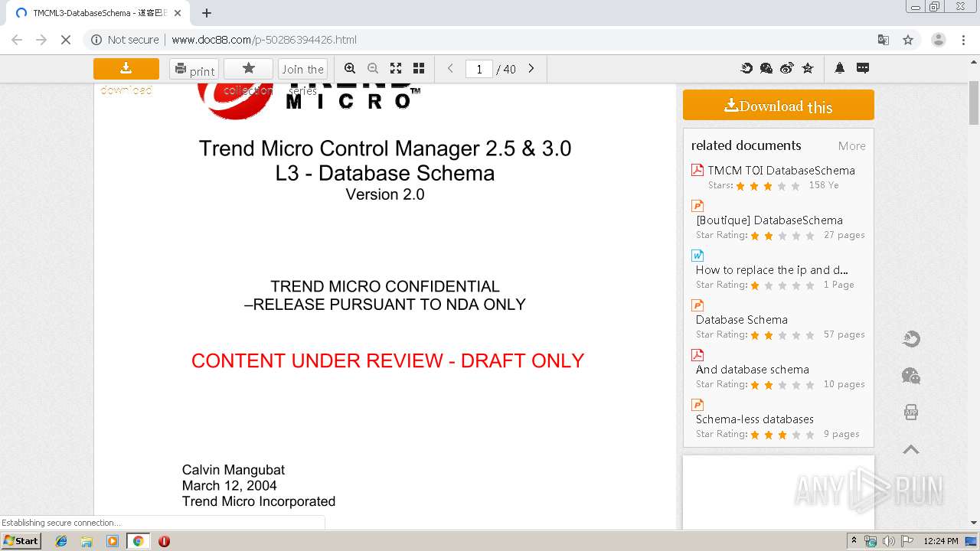Open Schema-less databases related document
980x551 pixels.
pyautogui.click(x=755, y=419)
